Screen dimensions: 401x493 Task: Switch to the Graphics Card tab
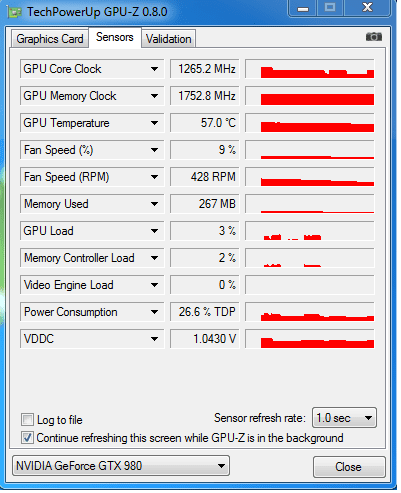(50, 39)
